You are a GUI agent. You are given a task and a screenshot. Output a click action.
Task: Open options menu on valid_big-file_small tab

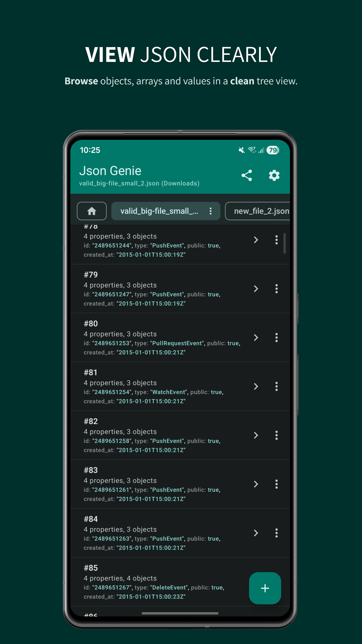[211, 211]
